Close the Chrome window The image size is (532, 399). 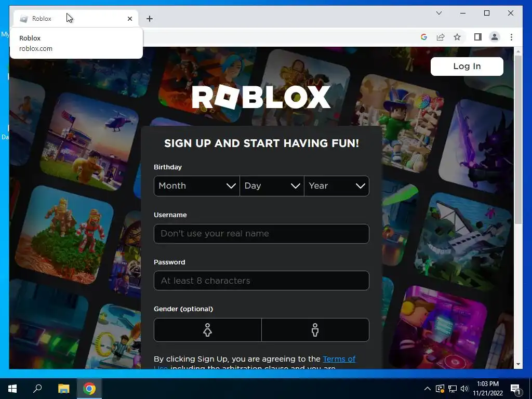(510, 13)
